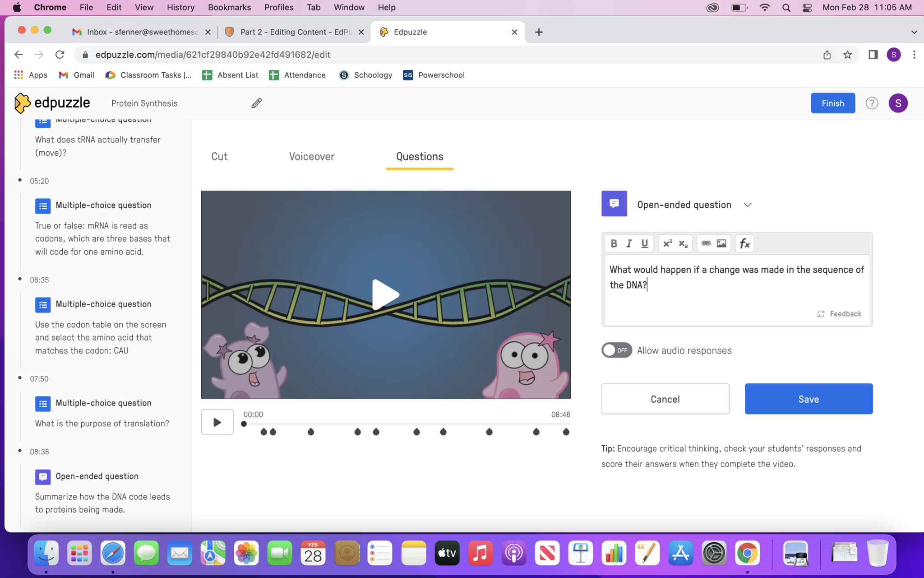Open Chrome's three-dot options menu

(x=914, y=55)
